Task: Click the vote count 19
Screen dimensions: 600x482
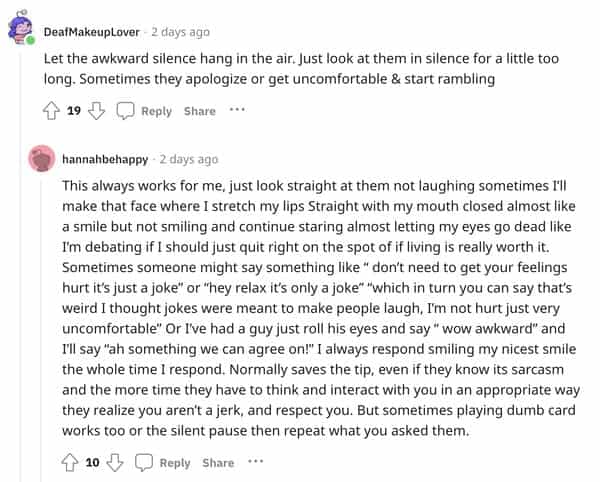Action: click(x=74, y=111)
